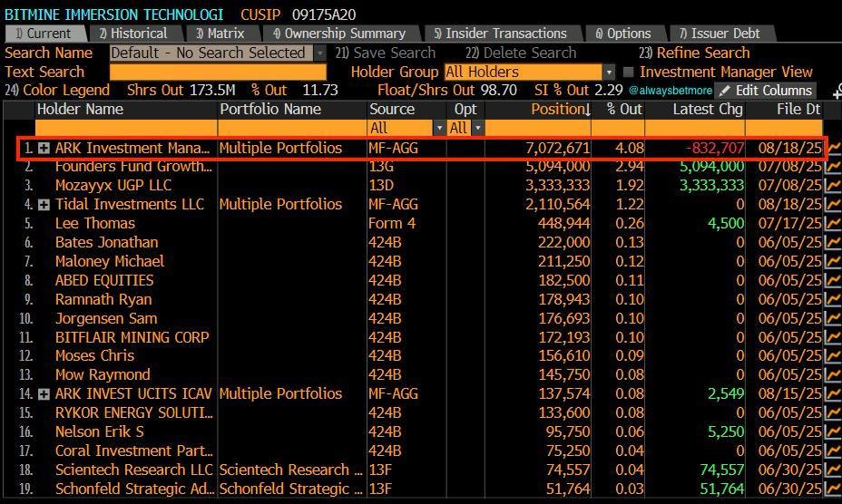Screen dimensions: 842x504
Task: Expand Tidal Investments LLC portfolios
Action: (x=44, y=205)
